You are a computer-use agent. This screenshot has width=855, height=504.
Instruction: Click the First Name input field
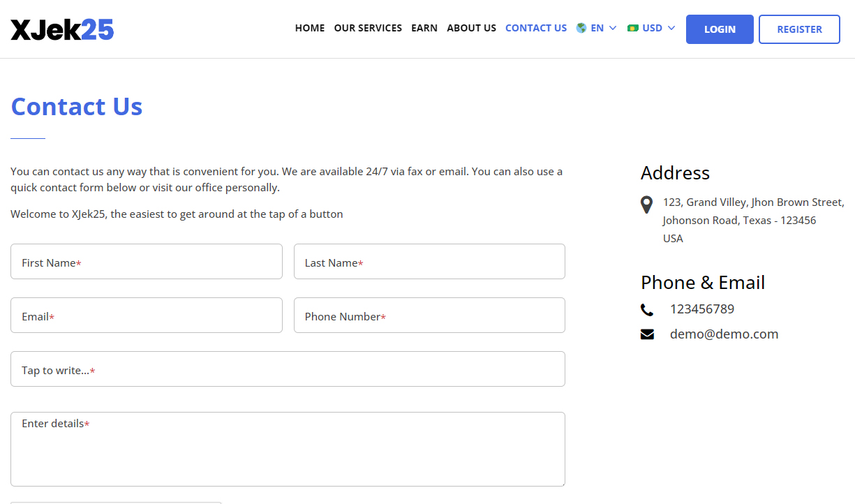pyautogui.click(x=147, y=261)
